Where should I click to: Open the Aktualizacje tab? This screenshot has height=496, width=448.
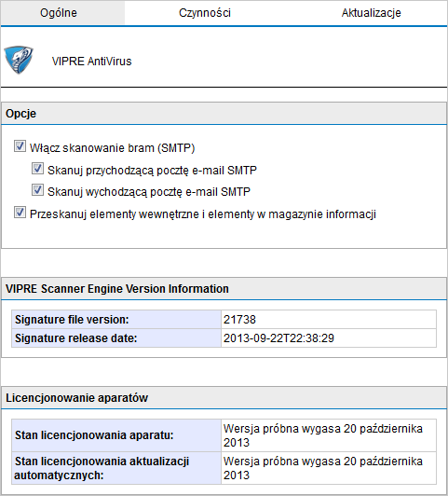pos(372,13)
